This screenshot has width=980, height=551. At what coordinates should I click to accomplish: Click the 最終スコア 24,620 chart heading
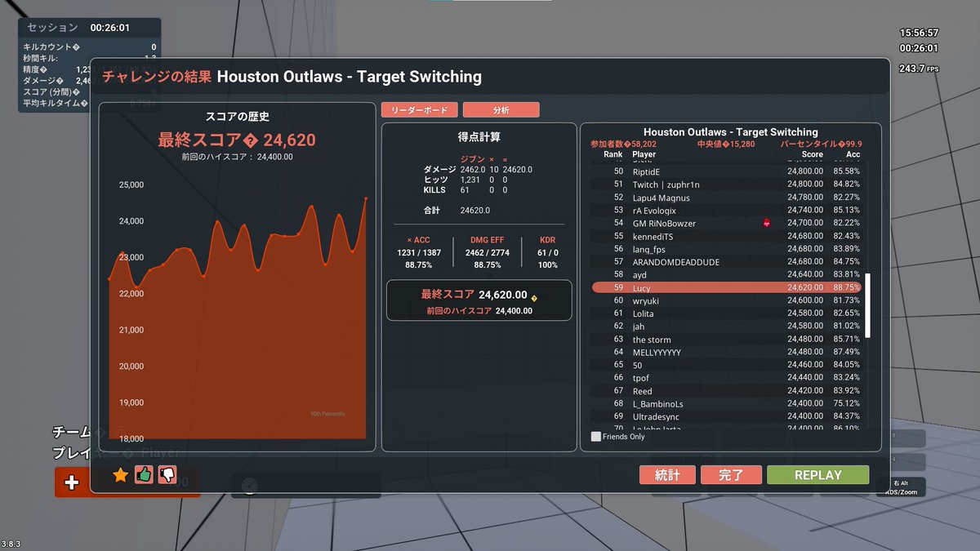237,140
